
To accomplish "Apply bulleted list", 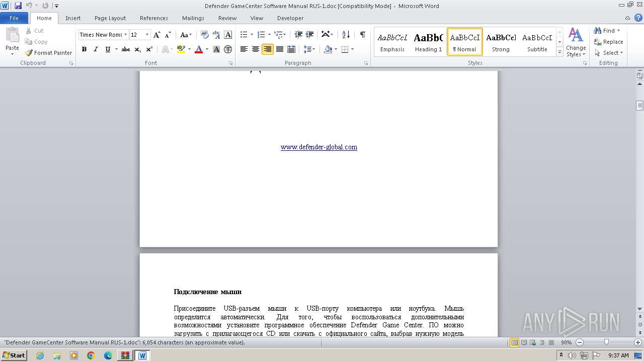I will [244, 34].
